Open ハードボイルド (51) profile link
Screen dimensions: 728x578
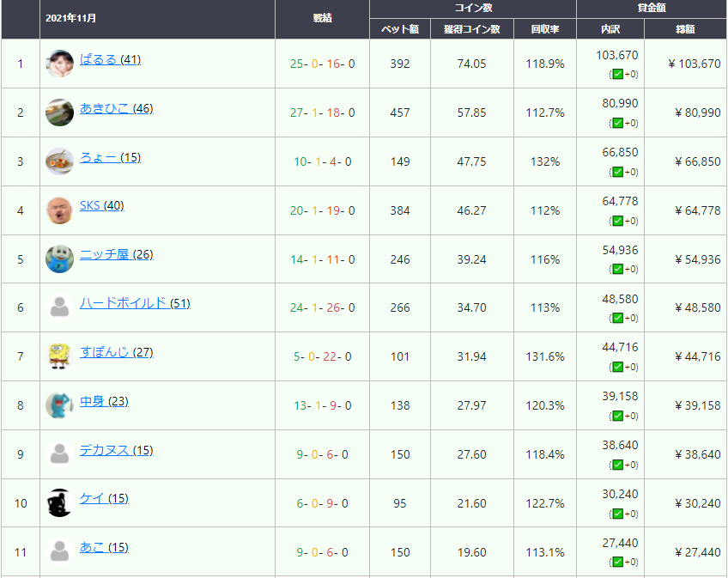click(x=135, y=303)
